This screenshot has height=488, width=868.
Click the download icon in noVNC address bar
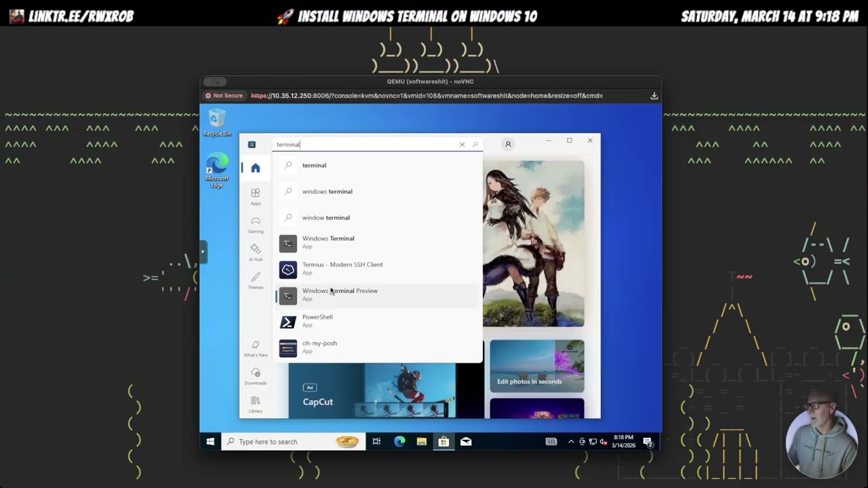654,96
